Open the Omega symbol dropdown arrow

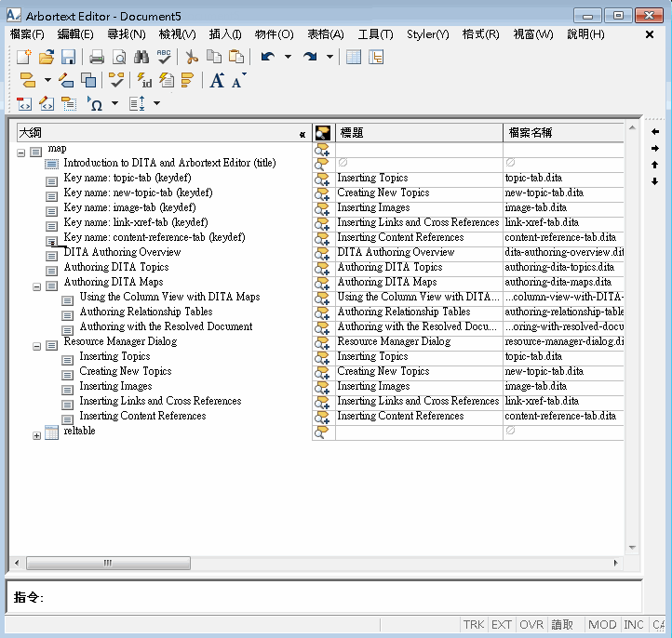(114, 103)
